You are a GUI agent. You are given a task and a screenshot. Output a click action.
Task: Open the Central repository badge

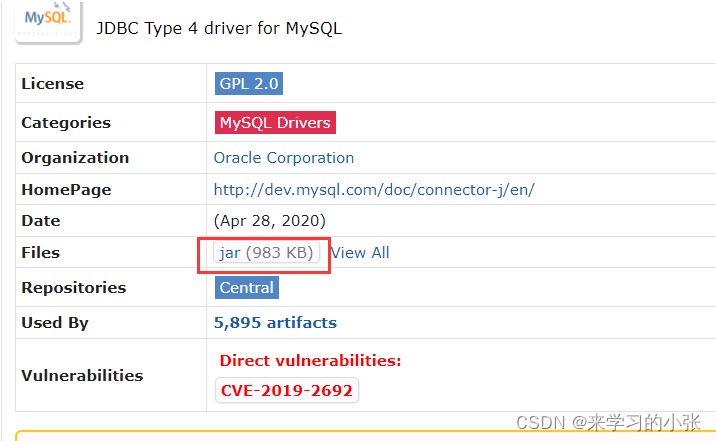coord(247,288)
